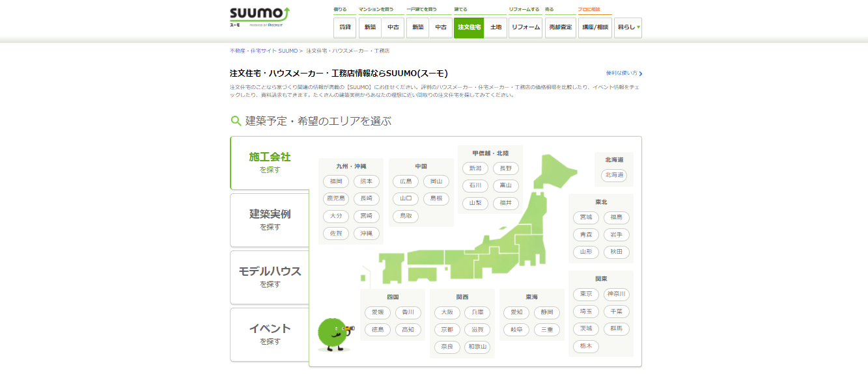Open the リフォーム navigation item

click(525, 28)
